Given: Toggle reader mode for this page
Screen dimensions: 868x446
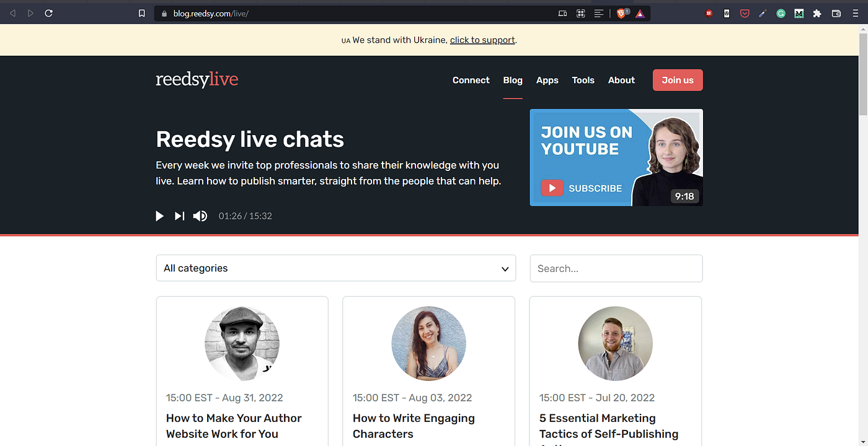Looking at the screenshot, I should pos(598,13).
